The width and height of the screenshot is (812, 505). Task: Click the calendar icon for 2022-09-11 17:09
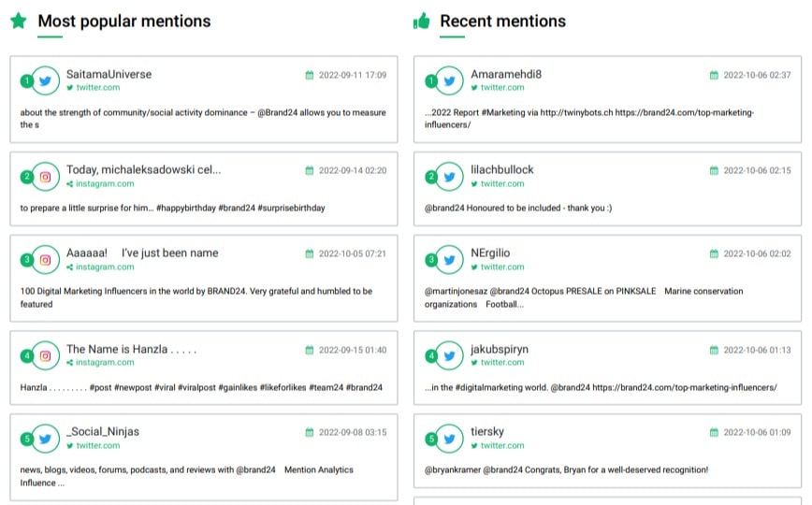310,75
